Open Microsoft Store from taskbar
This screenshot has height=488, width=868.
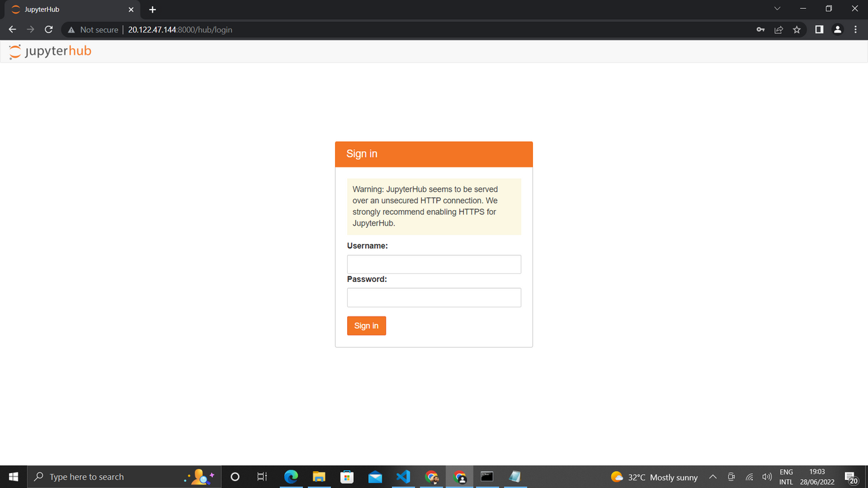(x=347, y=477)
